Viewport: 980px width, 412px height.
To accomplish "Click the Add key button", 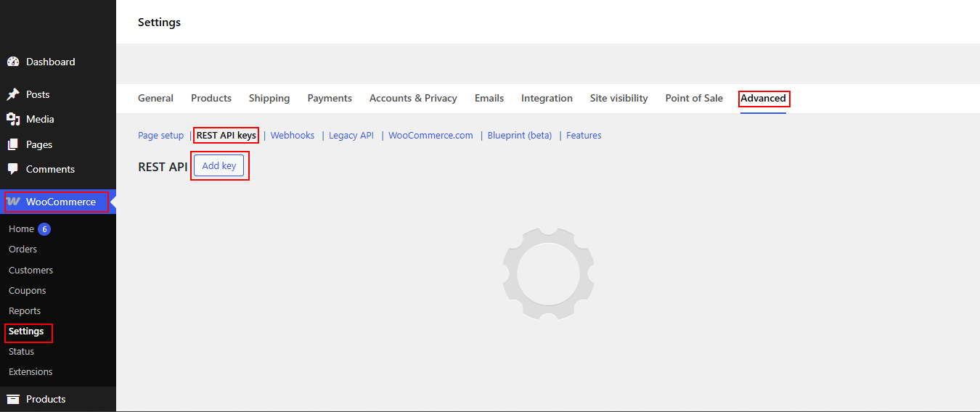I will tap(219, 166).
